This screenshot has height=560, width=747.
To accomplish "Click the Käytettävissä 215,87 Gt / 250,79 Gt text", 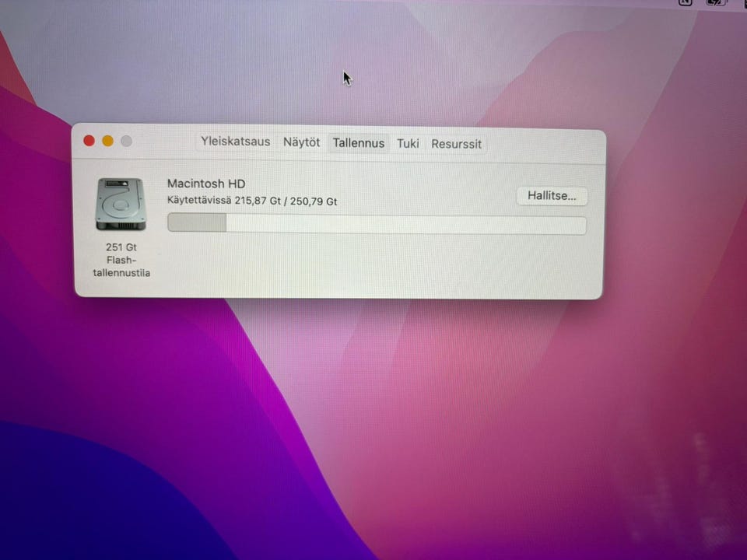I will 252,201.
